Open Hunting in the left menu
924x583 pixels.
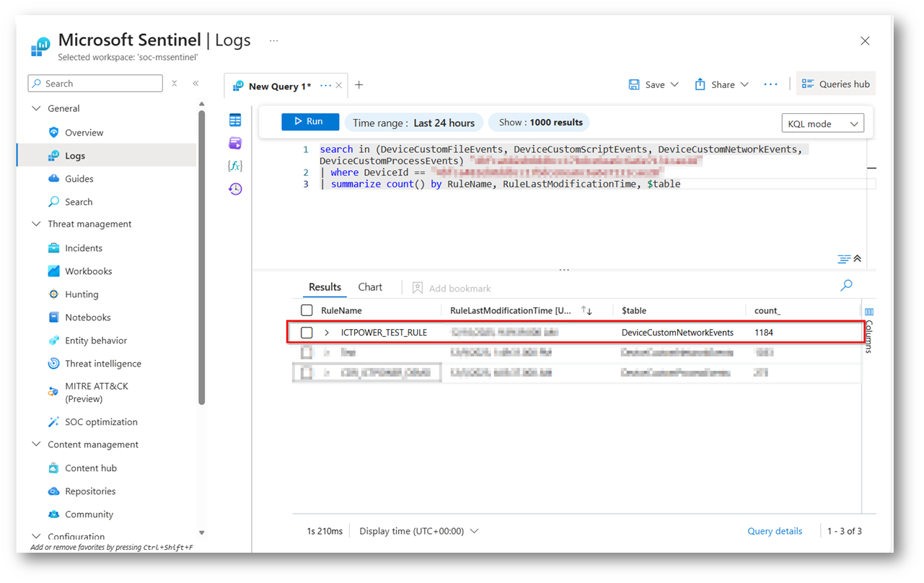pos(82,294)
